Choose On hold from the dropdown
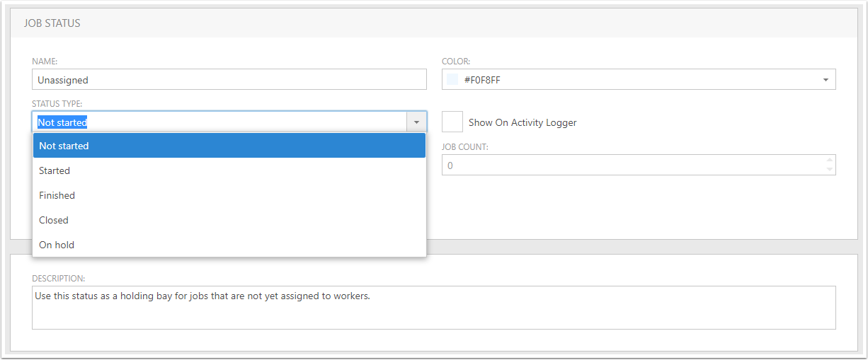The image size is (868, 360). 229,245
